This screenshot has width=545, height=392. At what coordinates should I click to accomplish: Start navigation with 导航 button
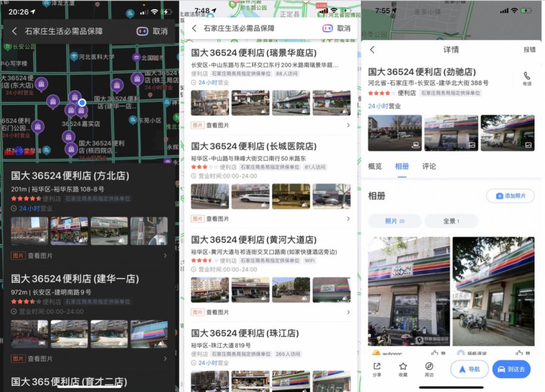point(469,370)
